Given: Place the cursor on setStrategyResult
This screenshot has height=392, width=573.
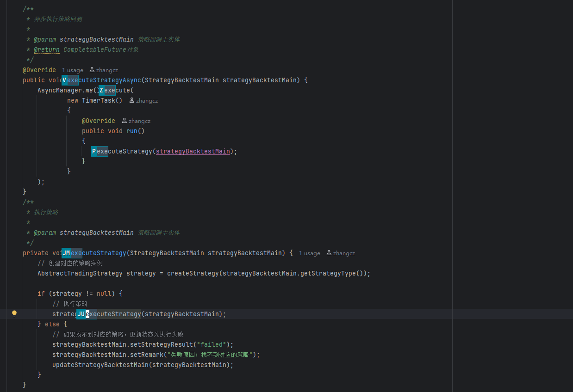Looking at the screenshot, I should (x=162, y=344).
